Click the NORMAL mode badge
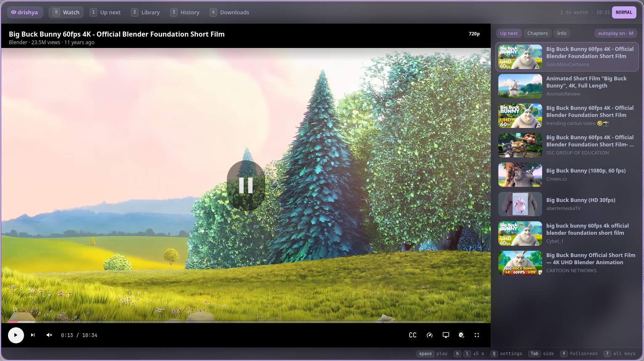 624,12
